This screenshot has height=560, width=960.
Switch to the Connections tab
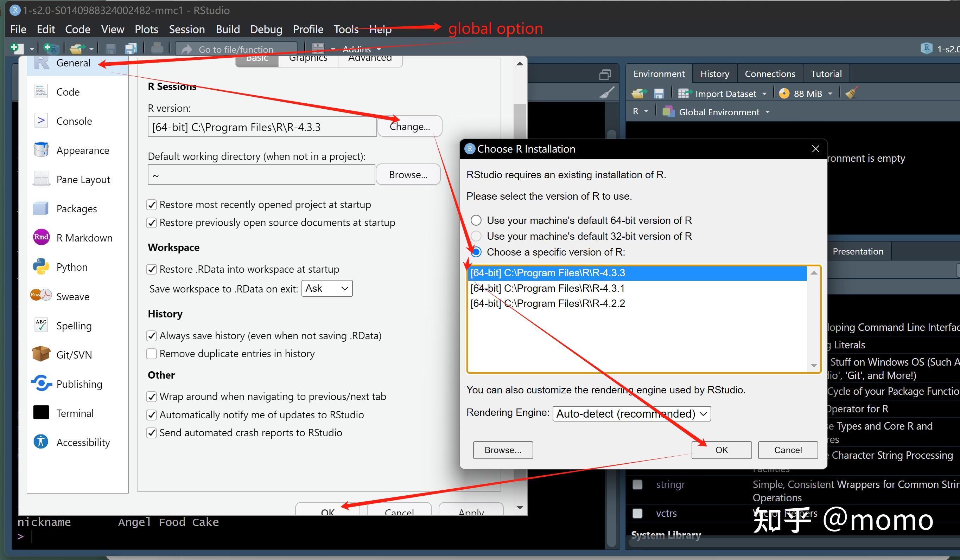pos(770,74)
